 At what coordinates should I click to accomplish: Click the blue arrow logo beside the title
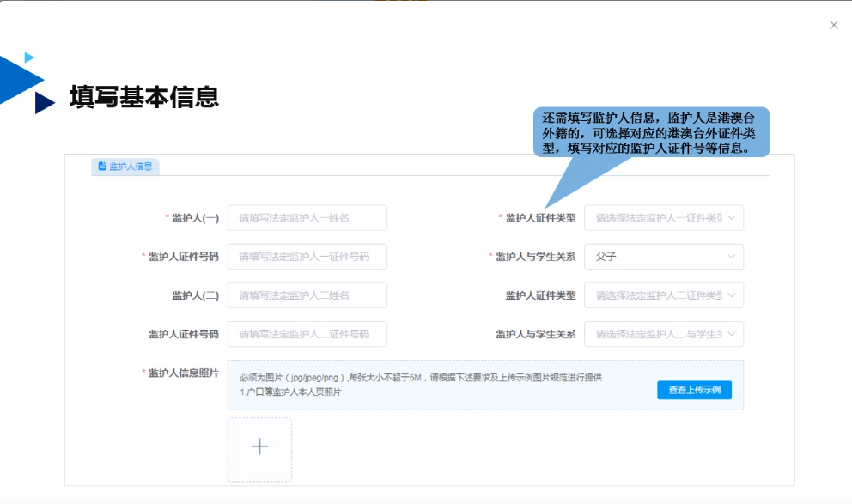click(x=26, y=82)
